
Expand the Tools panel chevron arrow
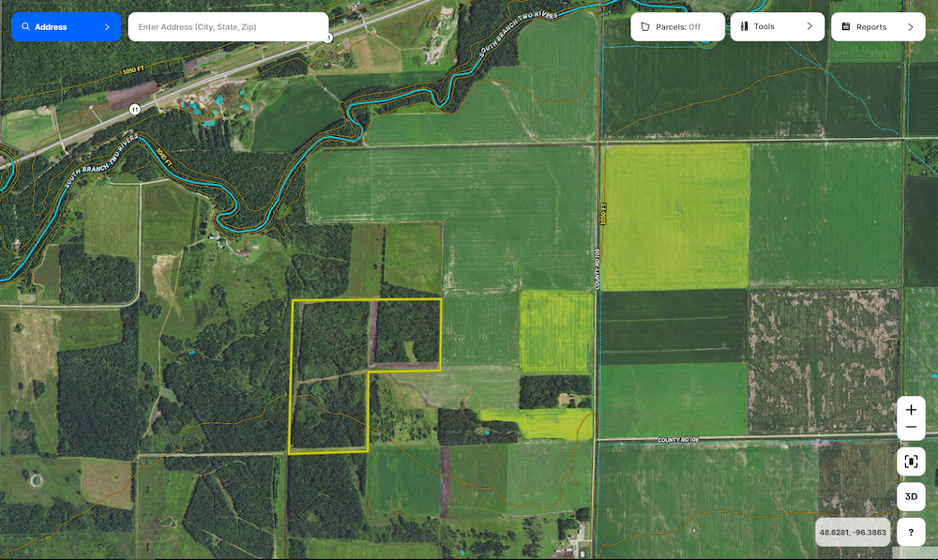point(809,27)
